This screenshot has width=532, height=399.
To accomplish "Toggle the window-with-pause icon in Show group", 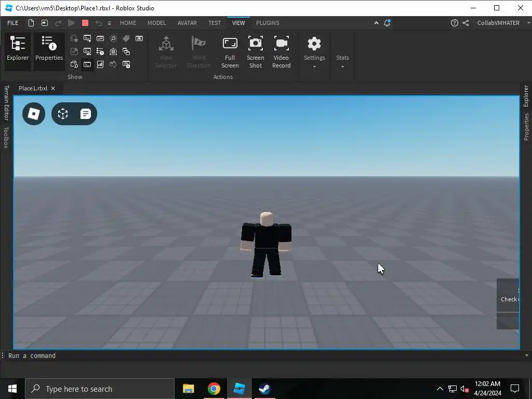I will coord(126,64).
